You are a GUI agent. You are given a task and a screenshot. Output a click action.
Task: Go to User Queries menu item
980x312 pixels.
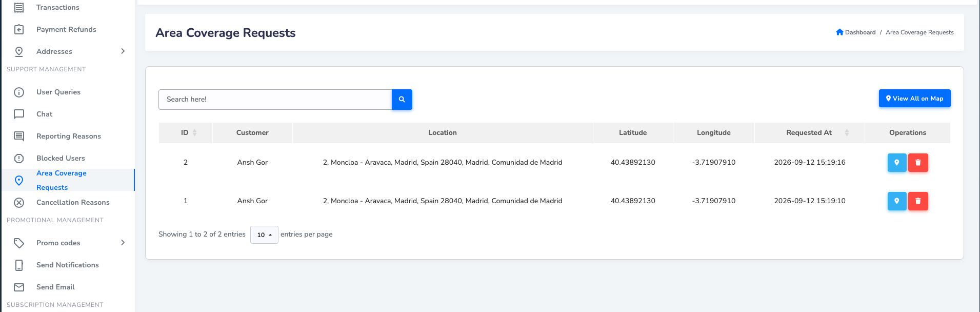[x=58, y=92]
